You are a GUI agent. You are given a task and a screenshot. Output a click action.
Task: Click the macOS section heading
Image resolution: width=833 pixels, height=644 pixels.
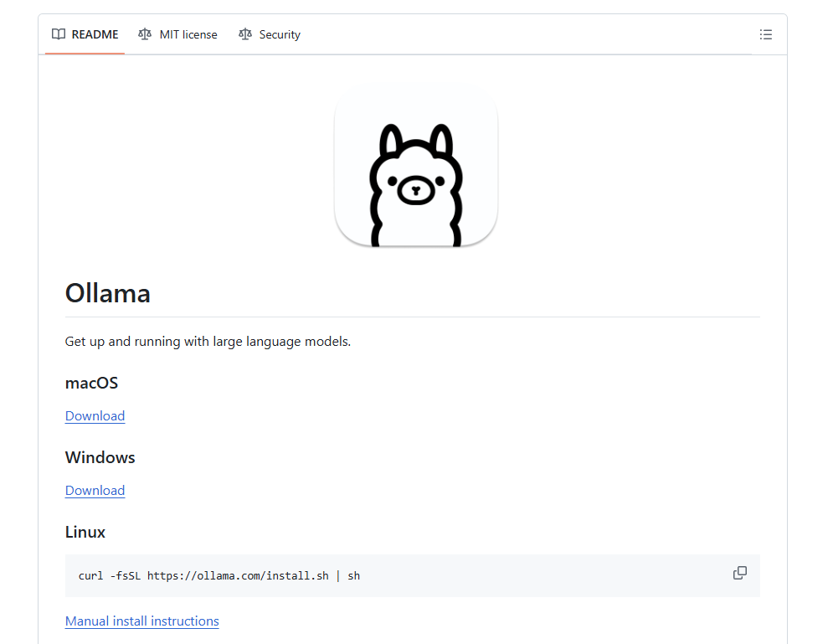92,384
